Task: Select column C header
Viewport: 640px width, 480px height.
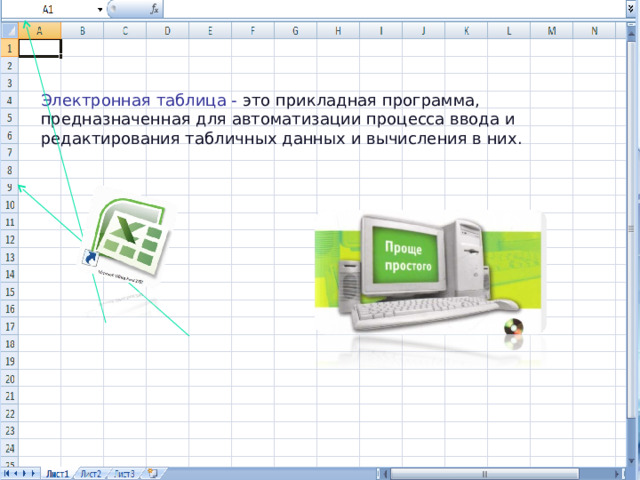Action: point(125,31)
